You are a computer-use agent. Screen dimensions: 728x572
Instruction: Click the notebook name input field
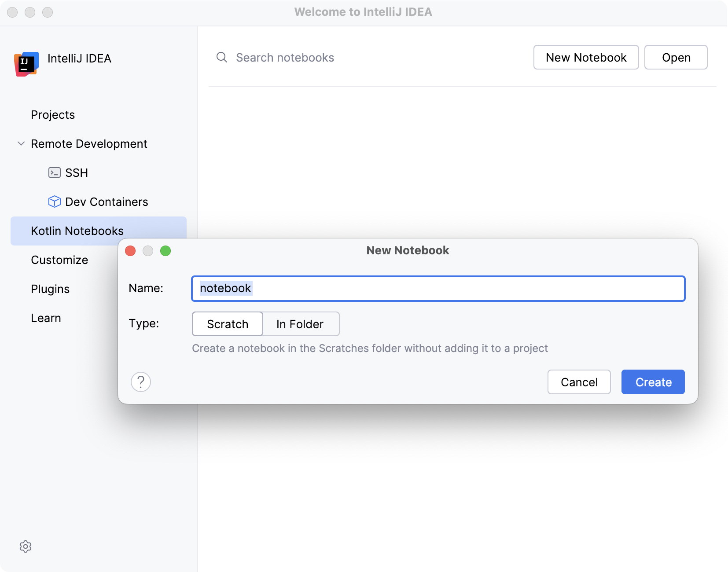click(438, 289)
